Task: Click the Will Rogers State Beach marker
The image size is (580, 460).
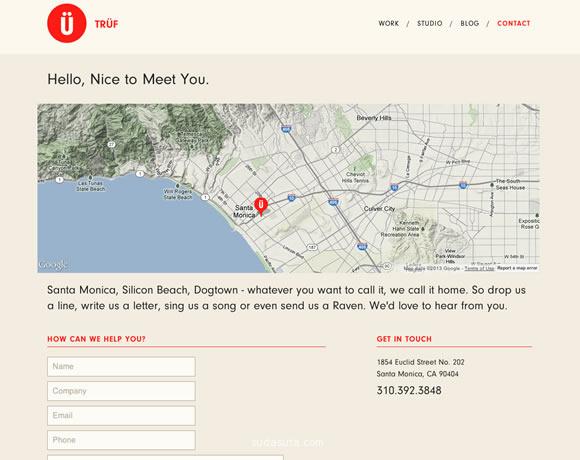Action: pos(178,186)
